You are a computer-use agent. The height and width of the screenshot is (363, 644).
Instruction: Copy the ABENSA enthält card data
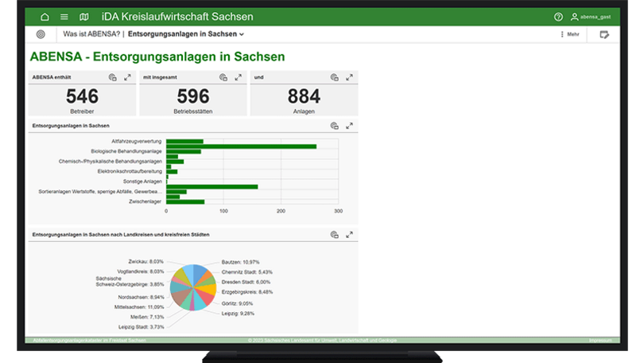point(113,77)
